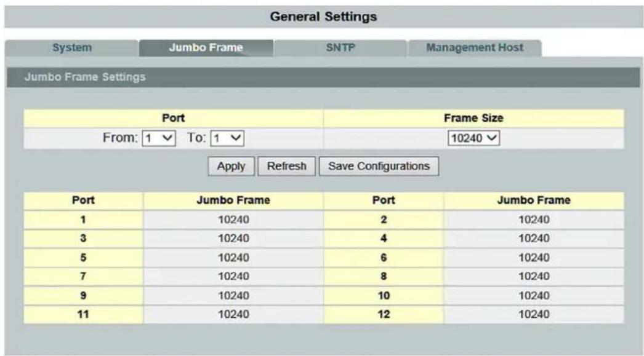This screenshot has height=356, width=644.
Task: Click the 10240 value for port 5
Action: (234, 258)
